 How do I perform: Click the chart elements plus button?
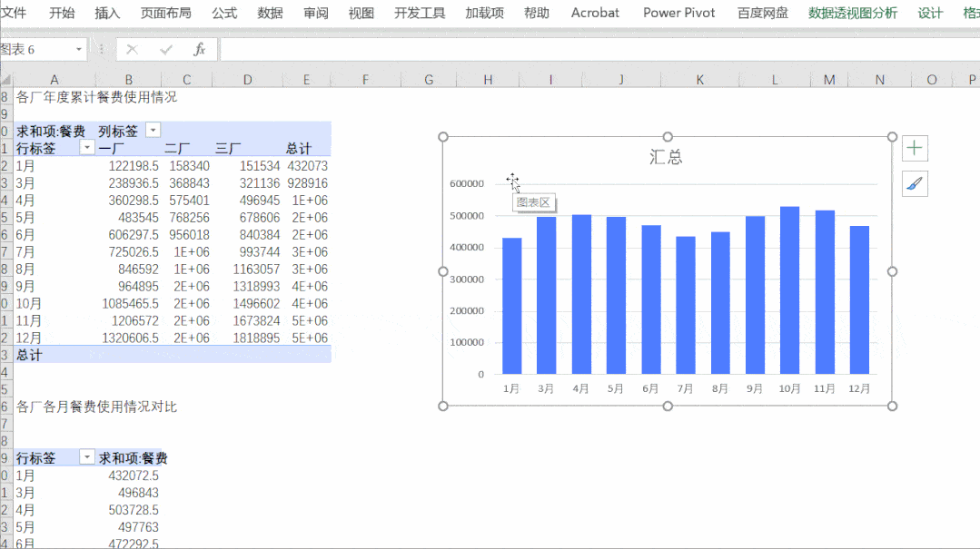point(915,148)
